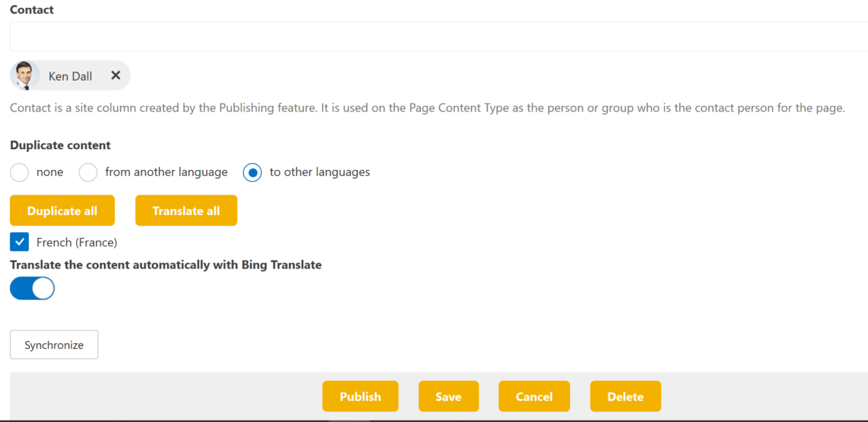Remove Ken Dall by clicking the X icon
Screen dimensions: 868x422
pos(116,75)
